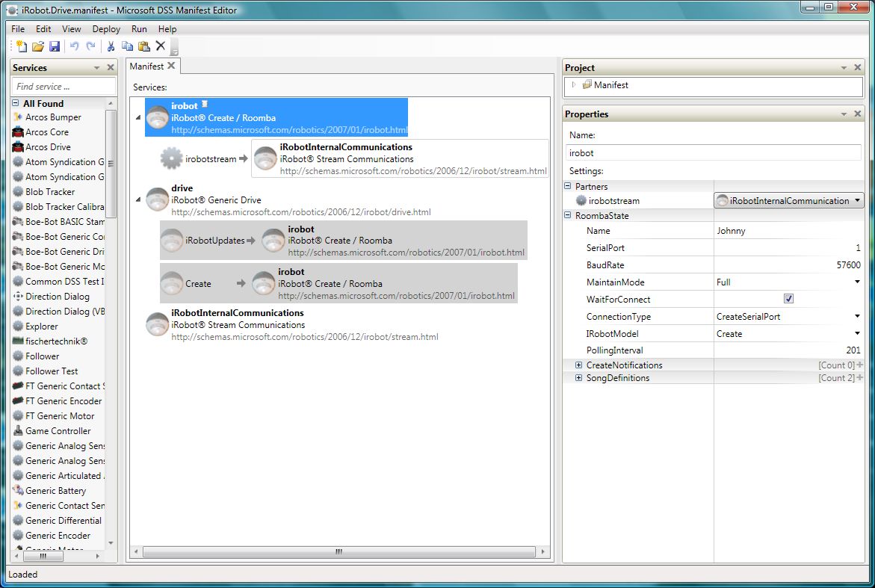Switch to the Manifest tab

[x=147, y=66]
